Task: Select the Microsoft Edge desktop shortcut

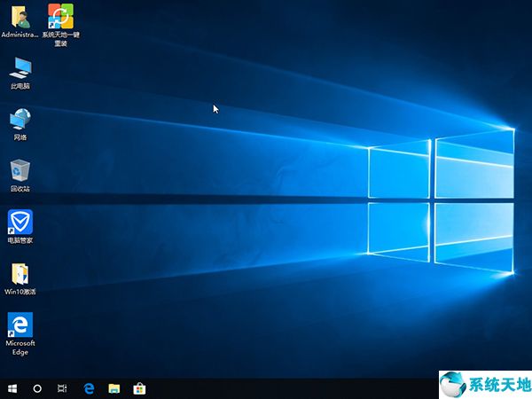Action: 20,324
